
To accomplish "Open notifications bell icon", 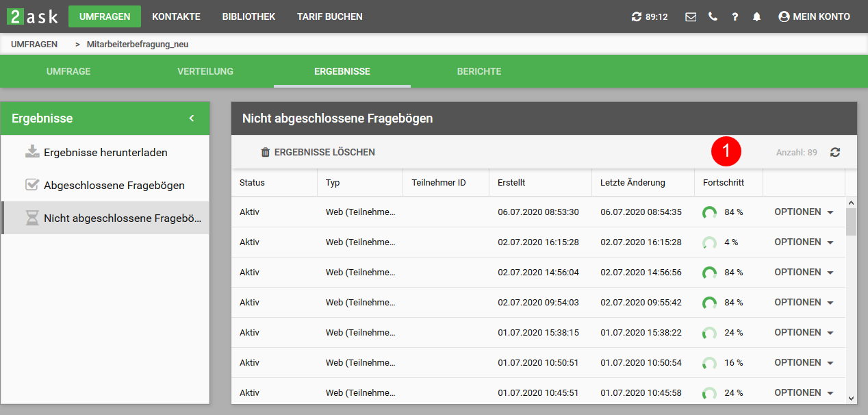I will [756, 16].
